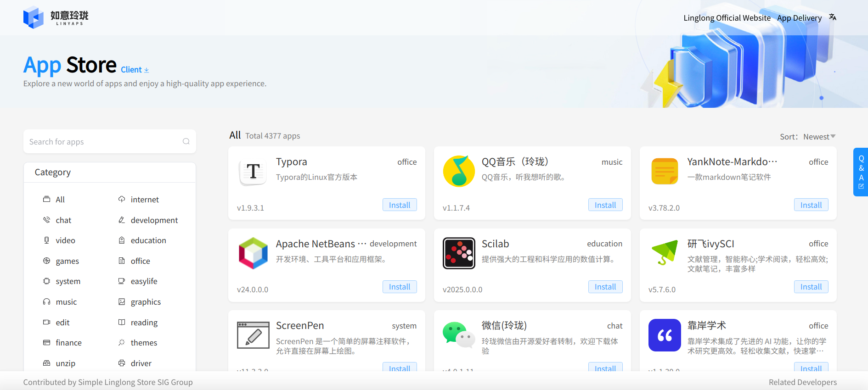Select the office category
Viewport: 868px width, 390px height.
pyautogui.click(x=140, y=261)
